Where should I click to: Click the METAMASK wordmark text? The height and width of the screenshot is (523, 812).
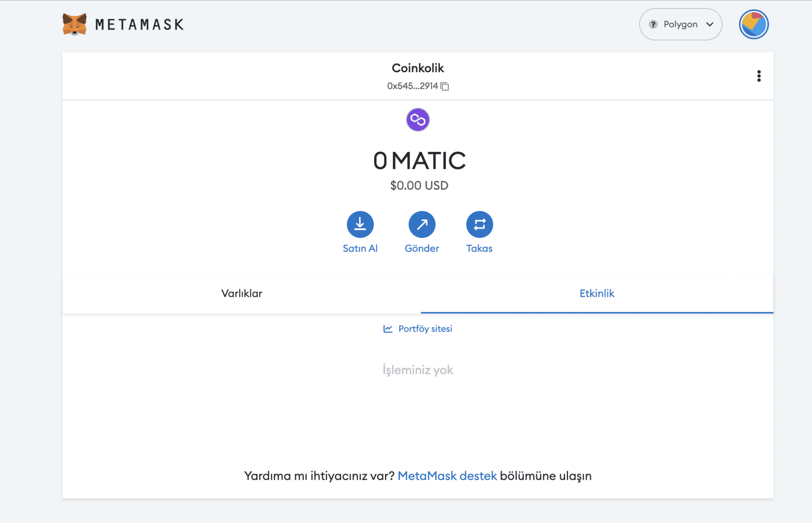140,25
